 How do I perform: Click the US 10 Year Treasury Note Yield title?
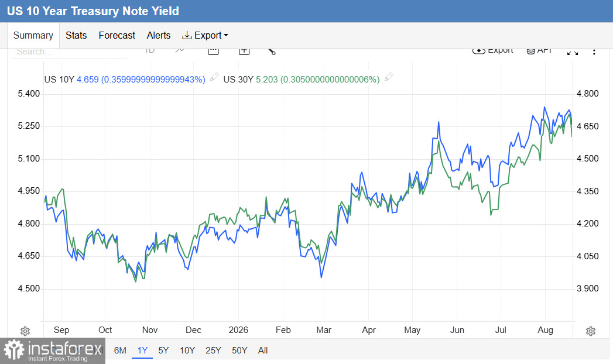tap(93, 11)
